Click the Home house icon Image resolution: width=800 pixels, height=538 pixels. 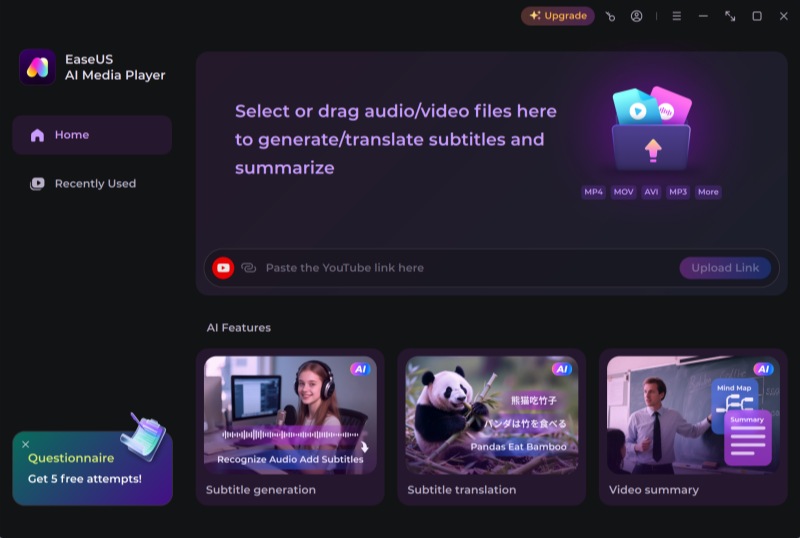[37, 135]
